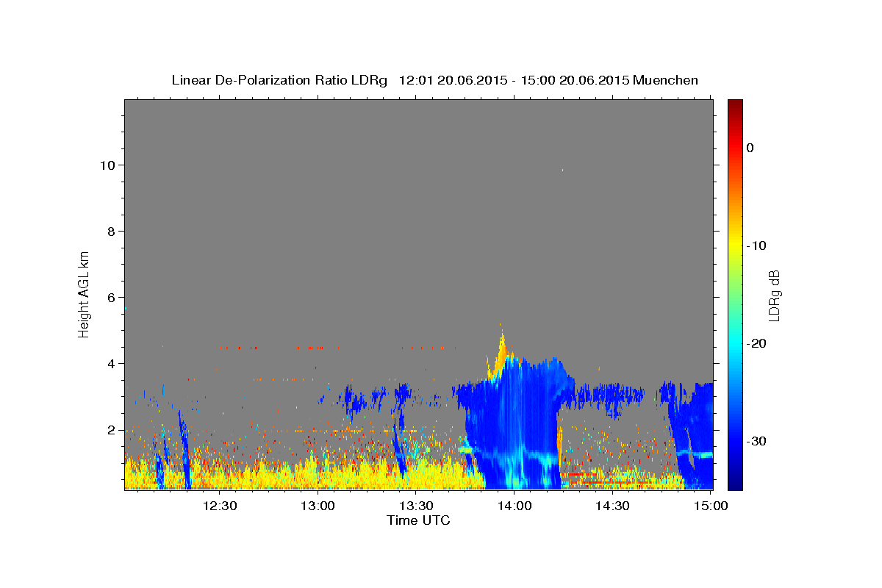
Task: Click the height tick label 8
Action: [x=110, y=232]
